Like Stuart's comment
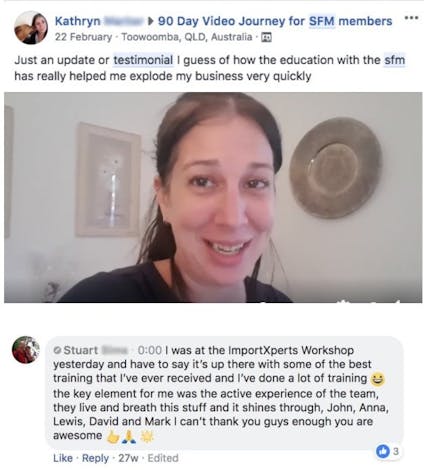This screenshot has height=470, width=424. [x=63, y=458]
